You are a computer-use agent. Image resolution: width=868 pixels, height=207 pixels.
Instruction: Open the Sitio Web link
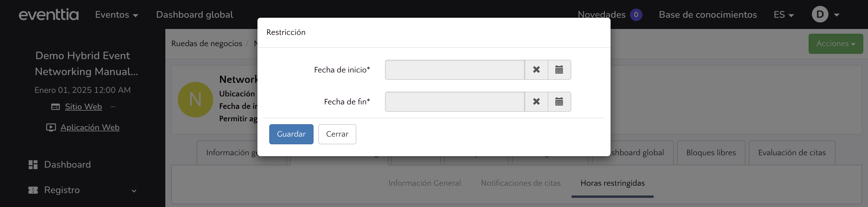point(83,107)
